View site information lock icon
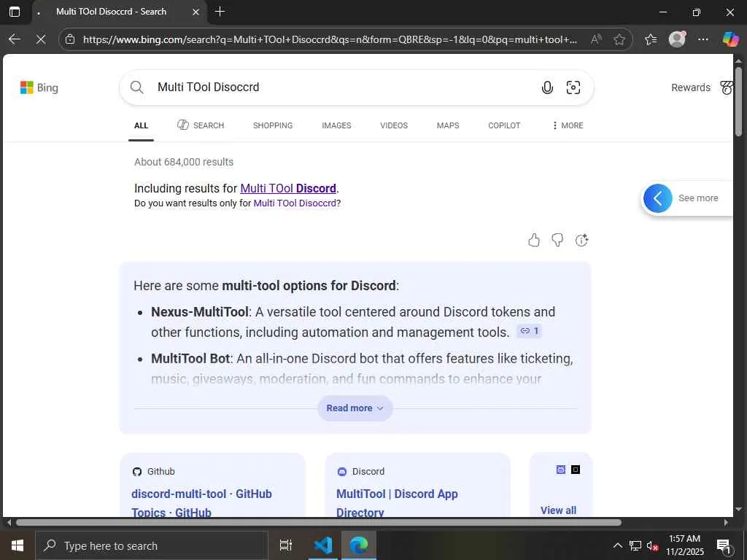 [70, 39]
